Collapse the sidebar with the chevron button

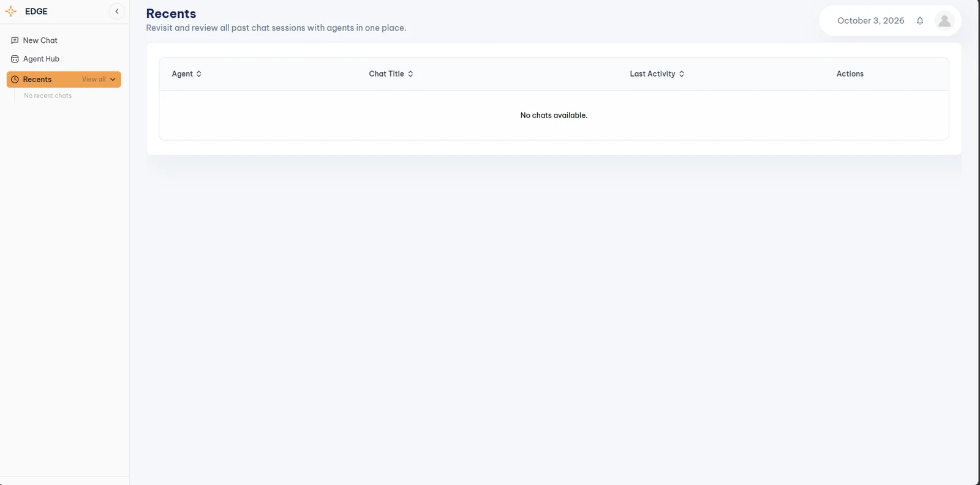[x=117, y=11]
